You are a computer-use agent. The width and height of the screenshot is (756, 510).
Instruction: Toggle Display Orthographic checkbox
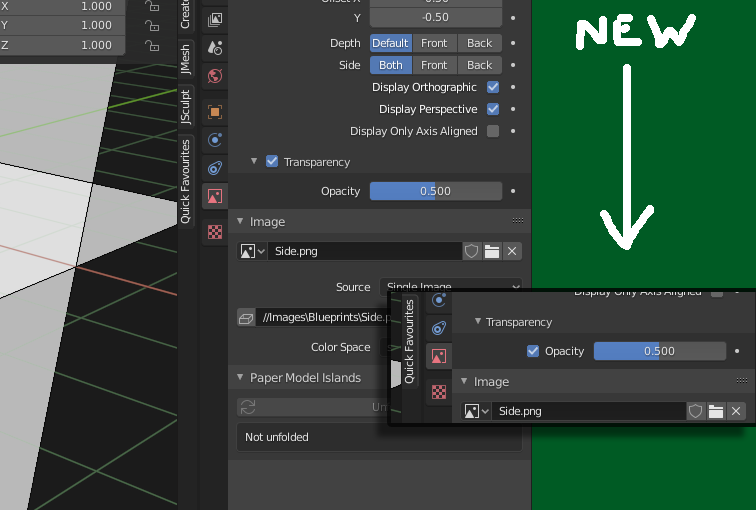pos(493,87)
